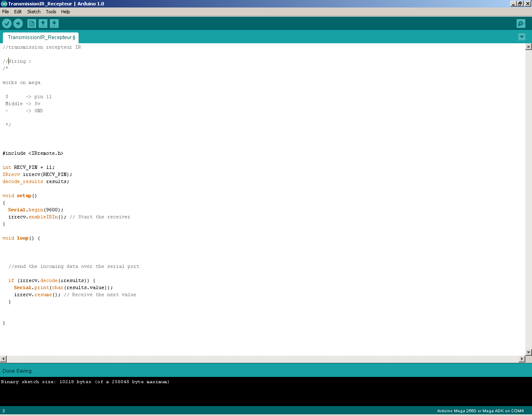Screen dimensions: 532x416
Task: Open the File menu
Action: click(x=5, y=12)
